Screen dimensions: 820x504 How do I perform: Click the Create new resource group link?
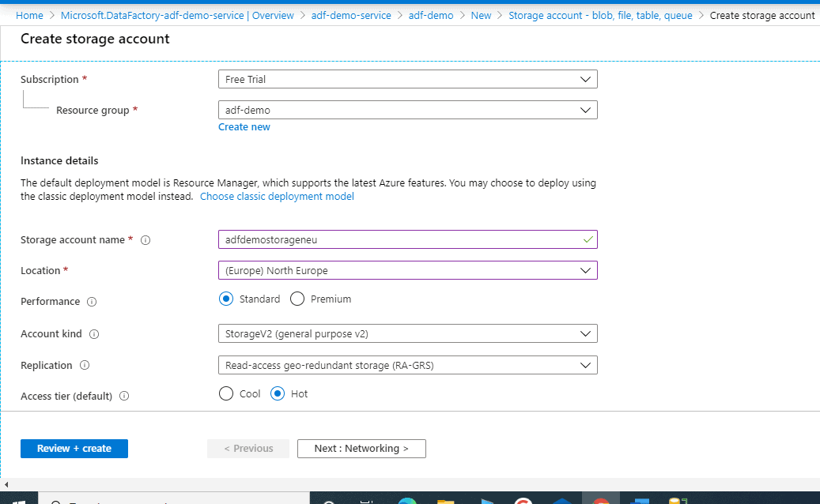tap(244, 127)
